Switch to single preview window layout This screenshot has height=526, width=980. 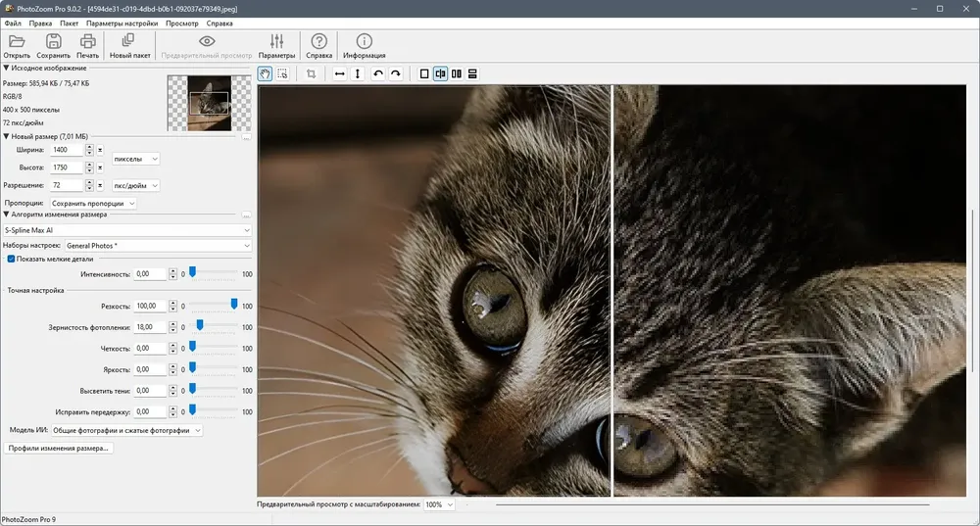tap(424, 73)
